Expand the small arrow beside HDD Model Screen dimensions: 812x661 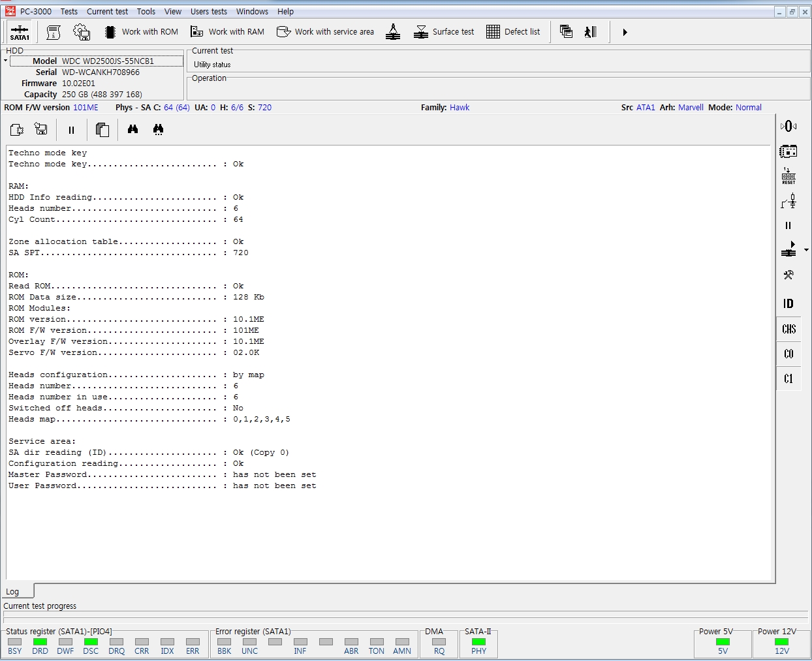(5, 61)
